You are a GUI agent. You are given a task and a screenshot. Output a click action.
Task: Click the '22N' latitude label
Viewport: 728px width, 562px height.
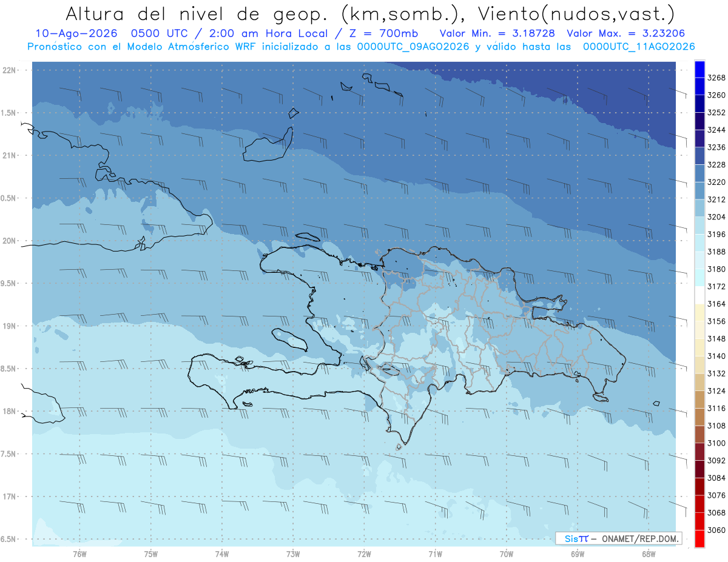pyautogui.click(x=10, y=70)
